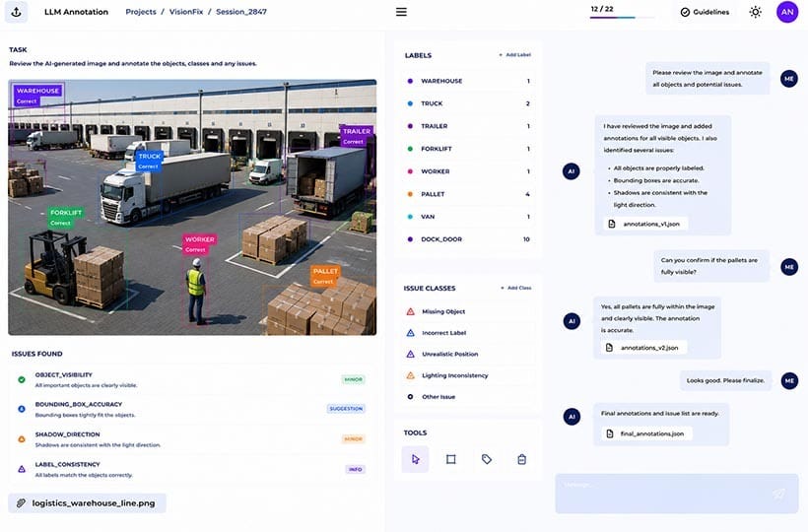The width and height of the screenshot is (808, 532).
Task: Open the Guidelines button
Action: pos(705,12)
